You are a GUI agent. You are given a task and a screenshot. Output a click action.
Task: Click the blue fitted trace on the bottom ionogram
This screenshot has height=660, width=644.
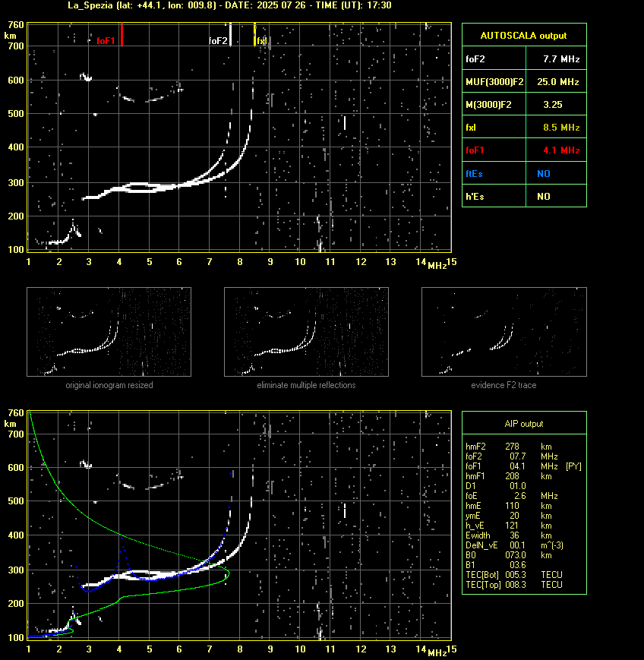point(152,579)
